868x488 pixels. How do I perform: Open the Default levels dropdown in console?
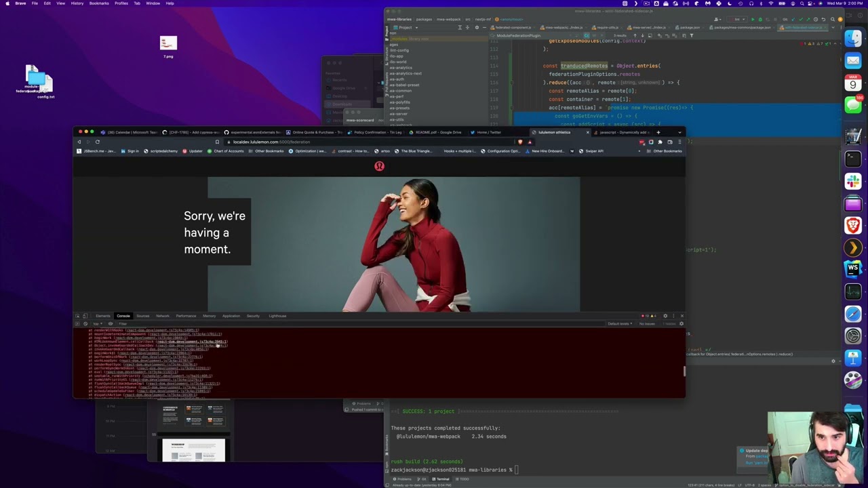click(x=620, y=324)
